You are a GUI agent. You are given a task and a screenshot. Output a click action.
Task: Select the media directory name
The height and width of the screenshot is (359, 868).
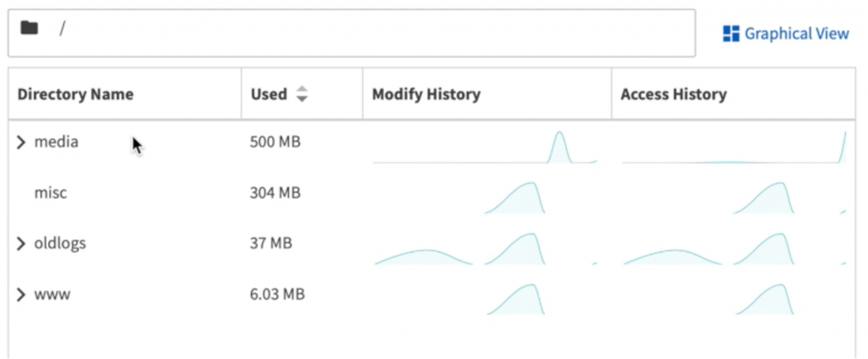pos(56,142)
